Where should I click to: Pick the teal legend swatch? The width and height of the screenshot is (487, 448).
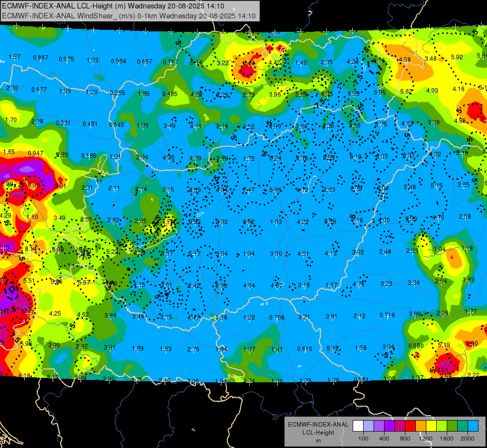click(x=462, y=426)
